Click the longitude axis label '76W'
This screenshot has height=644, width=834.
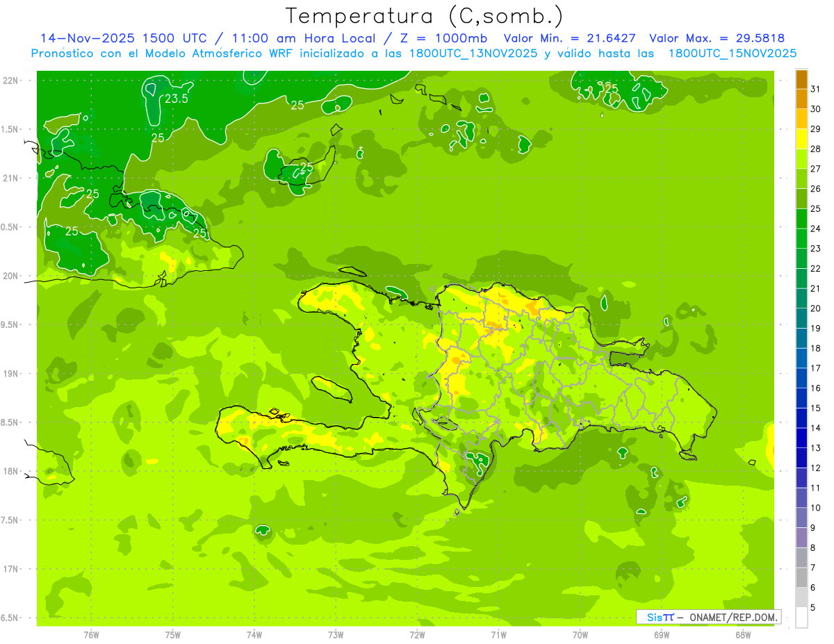pos(91,635)
